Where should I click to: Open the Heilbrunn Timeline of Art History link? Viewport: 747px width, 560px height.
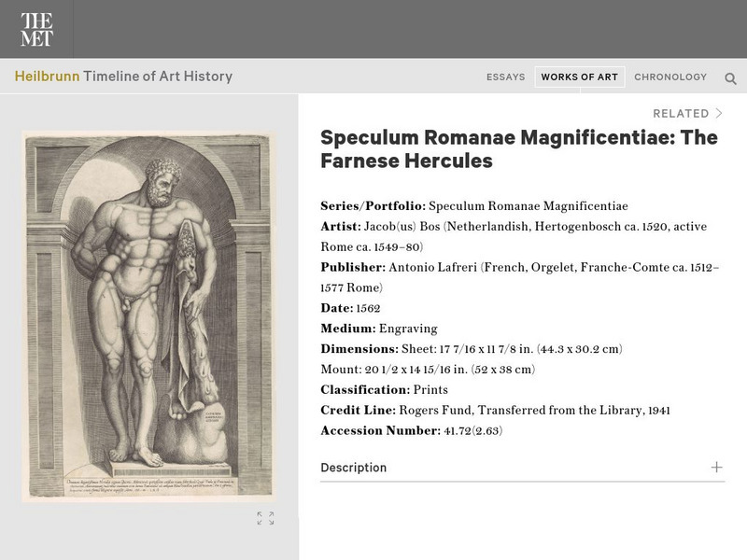pos(124,77)
